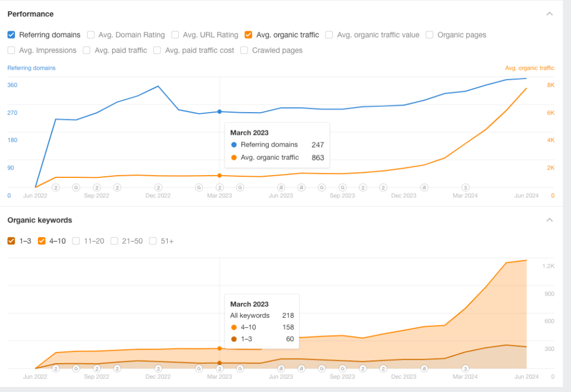Click the '2' marker above Dec 2022 on Performance chart
This screenshot has height=392, width=571.
coord(158,187)
